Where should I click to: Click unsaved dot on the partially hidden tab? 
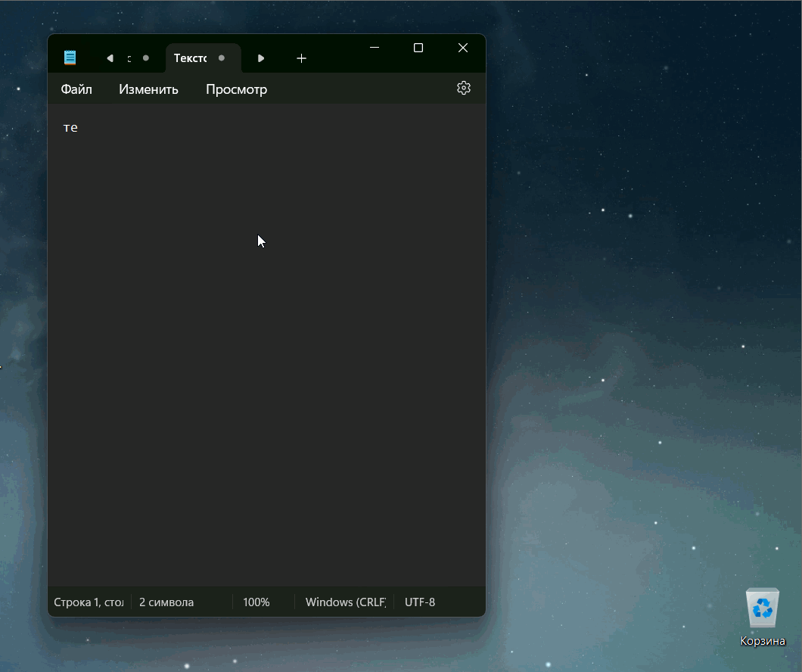click(146, 58)
